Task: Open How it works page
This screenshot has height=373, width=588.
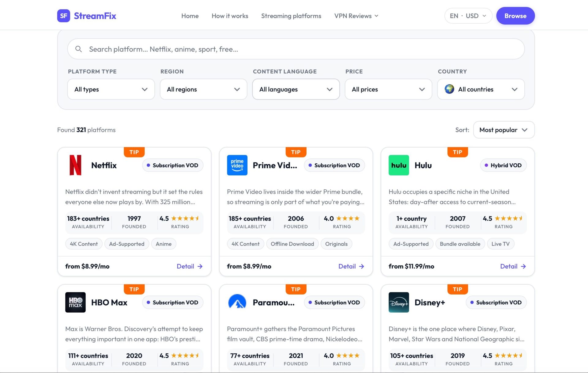Action: [230, 16]
